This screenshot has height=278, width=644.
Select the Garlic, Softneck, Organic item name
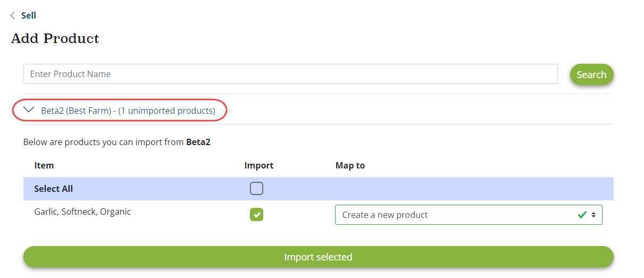click(82, 212)
